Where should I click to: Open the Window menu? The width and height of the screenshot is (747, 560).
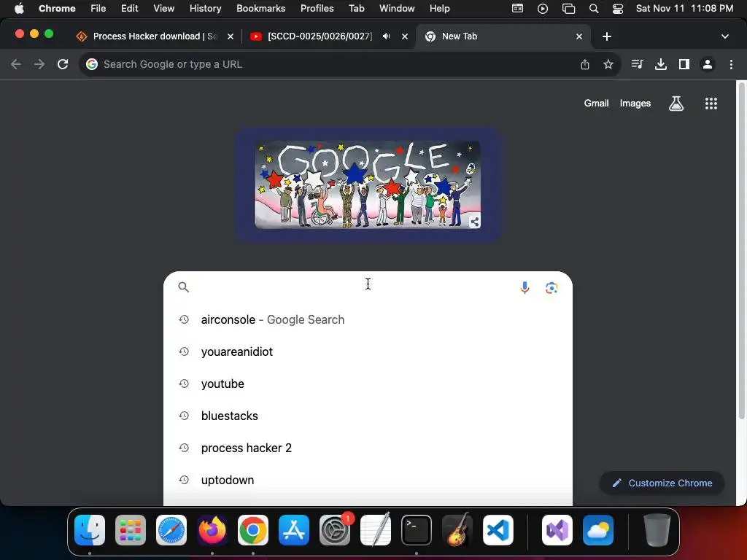[397, 9]
